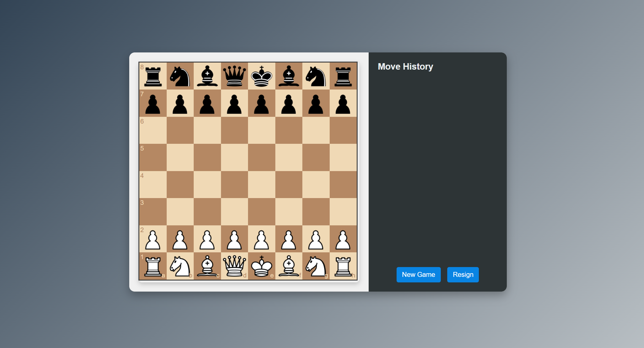Select the white queen on d1
The width and height of the screenshot is (644, 348).
click(x=234, y=266)
